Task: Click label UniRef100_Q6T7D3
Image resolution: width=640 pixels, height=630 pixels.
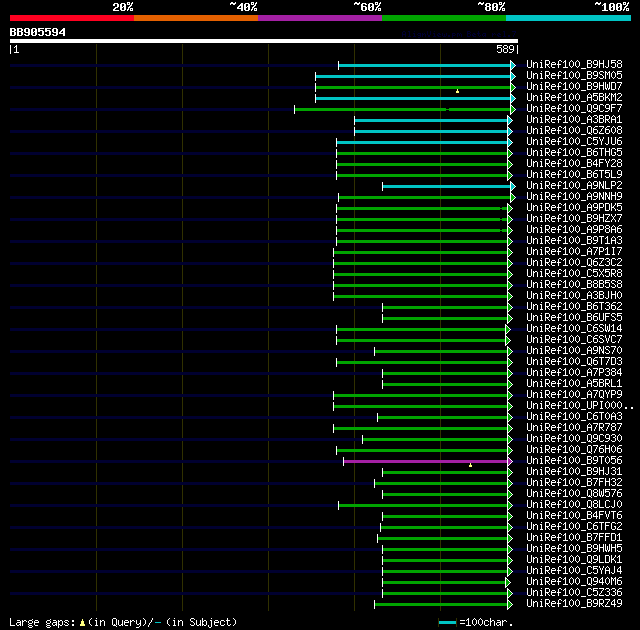Action: tap(574, 362)
